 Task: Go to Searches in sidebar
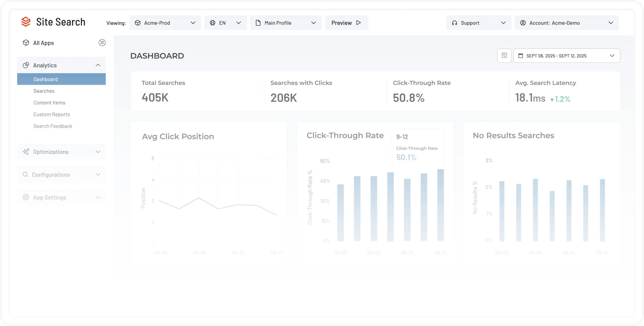[44, 91]
